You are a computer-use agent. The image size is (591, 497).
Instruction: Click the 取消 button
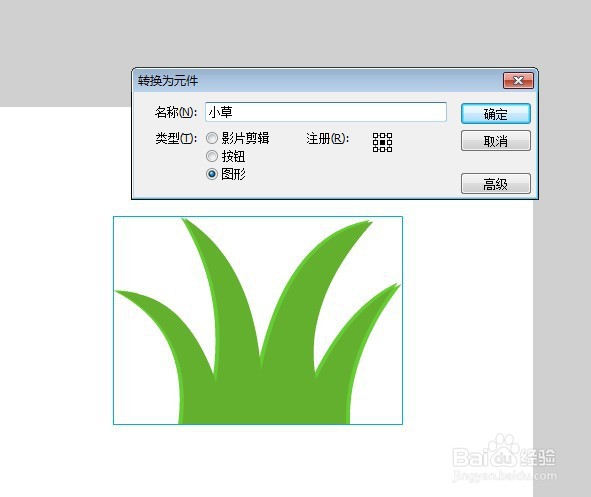click(x=496, y=141)
